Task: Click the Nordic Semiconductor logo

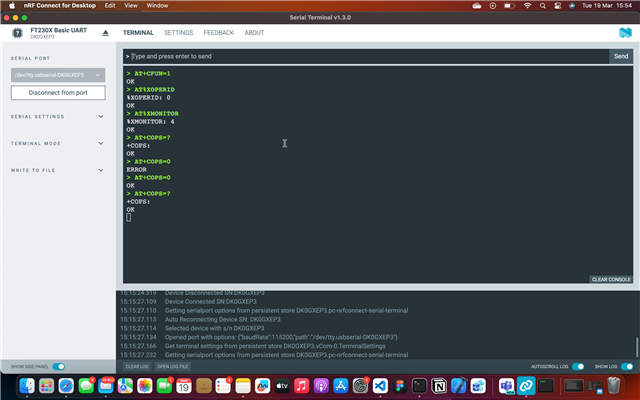Action: coord(625,33)
